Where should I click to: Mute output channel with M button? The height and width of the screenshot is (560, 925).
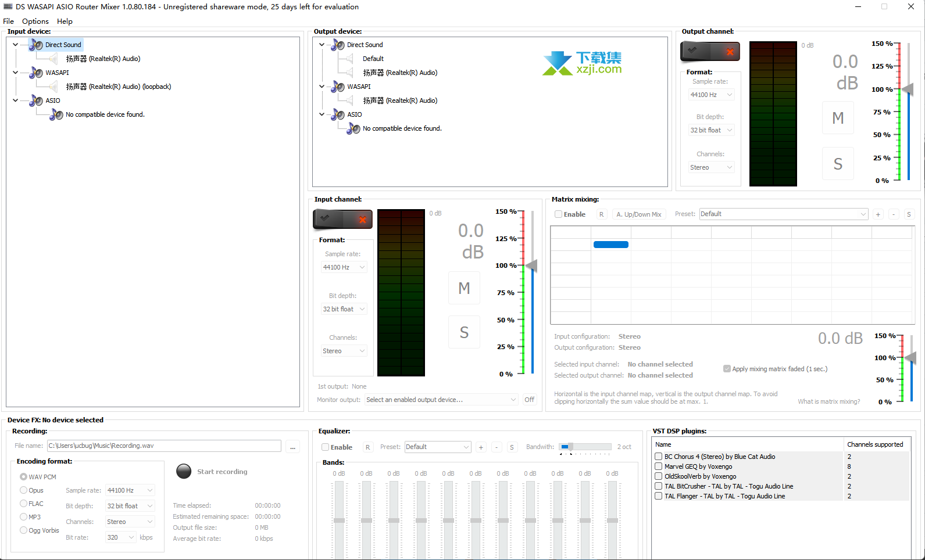point(838,118)
